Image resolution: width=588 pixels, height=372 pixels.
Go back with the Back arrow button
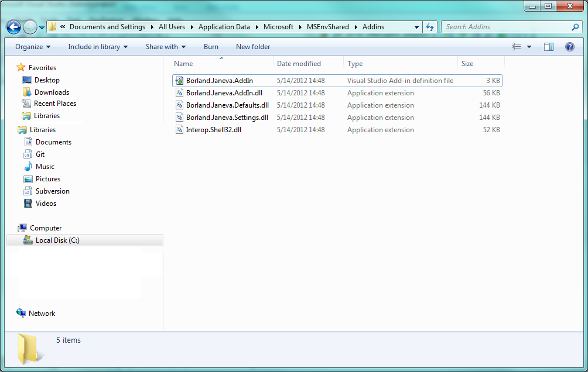tap(14, 27)
